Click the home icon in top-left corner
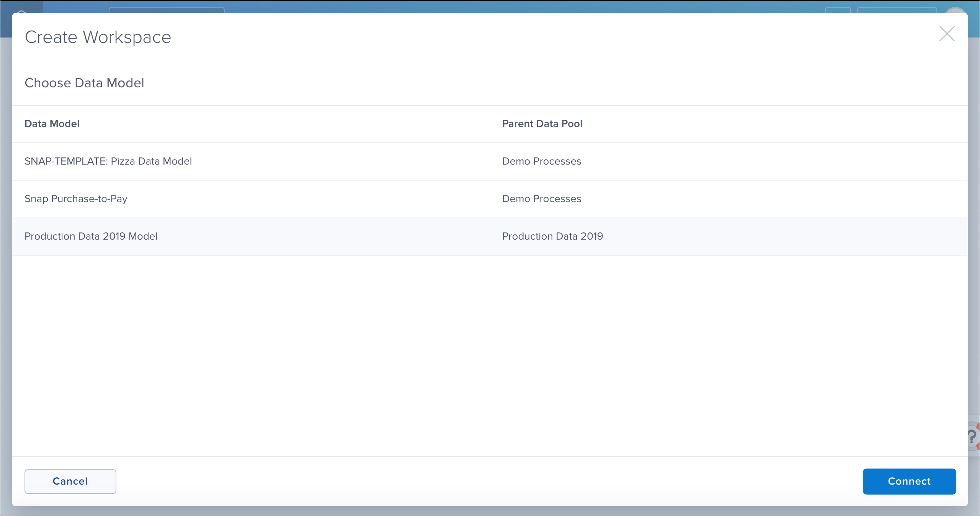 pos(21,11)
